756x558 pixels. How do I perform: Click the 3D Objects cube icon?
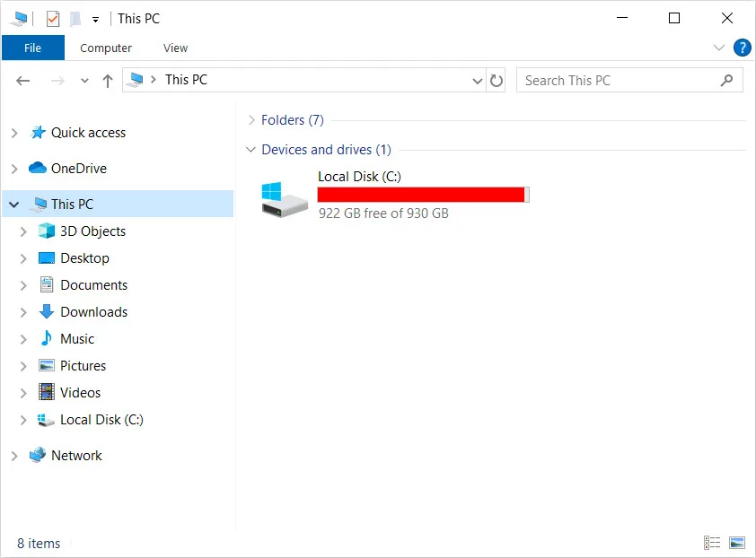[x=47, y=231]
